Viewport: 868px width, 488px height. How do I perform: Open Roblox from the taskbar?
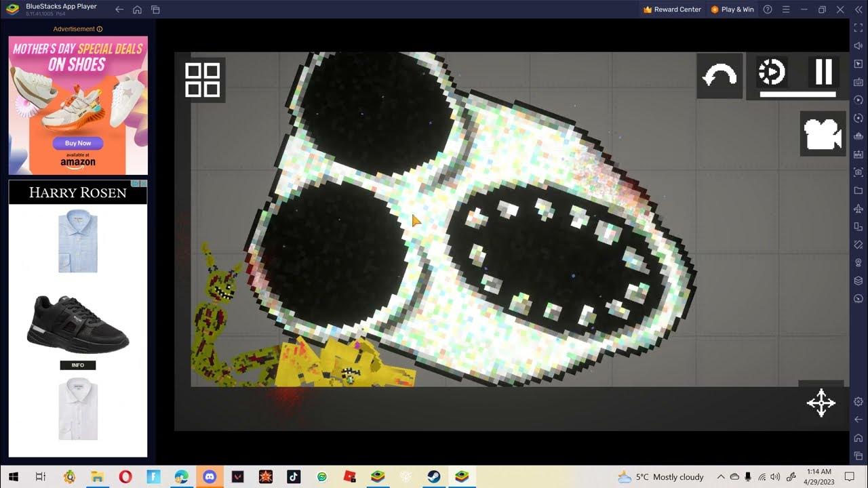click(349, 476)
